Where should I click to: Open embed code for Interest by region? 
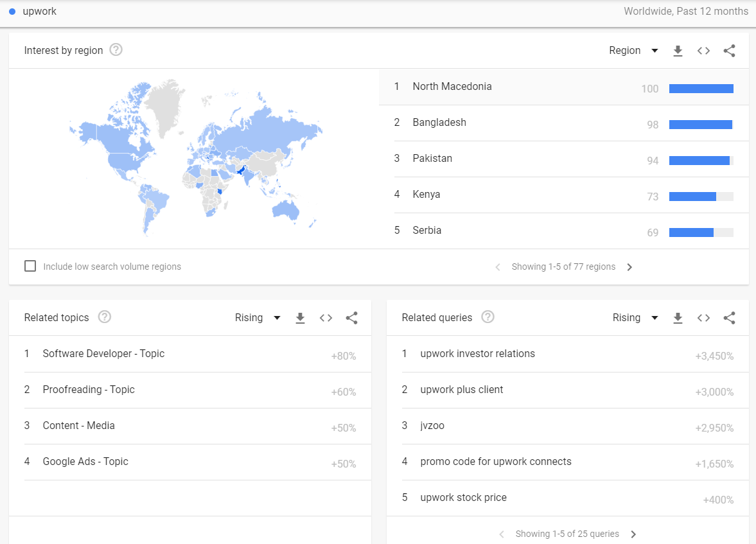click(x=703, y=51)
